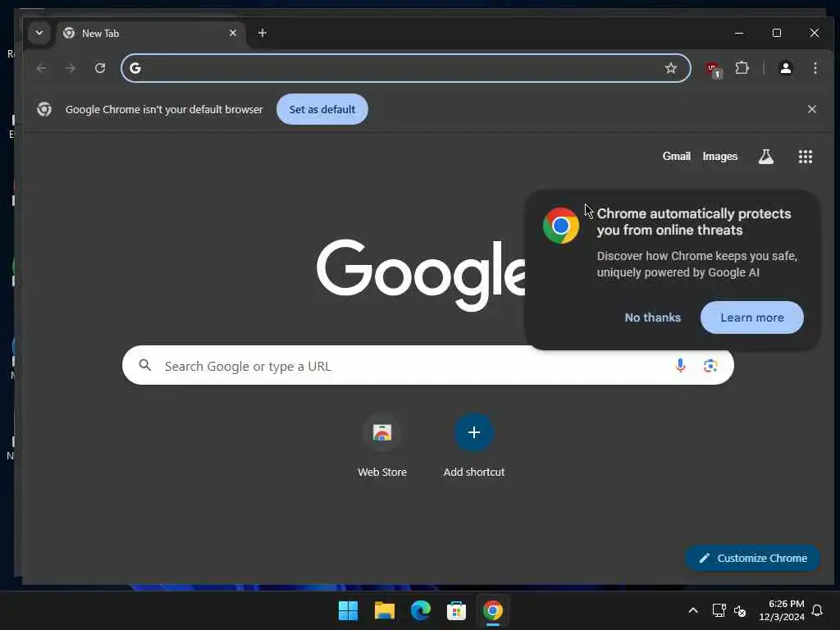Open the network status tray icon
The image size is (840, 630).
coord(719,610)
